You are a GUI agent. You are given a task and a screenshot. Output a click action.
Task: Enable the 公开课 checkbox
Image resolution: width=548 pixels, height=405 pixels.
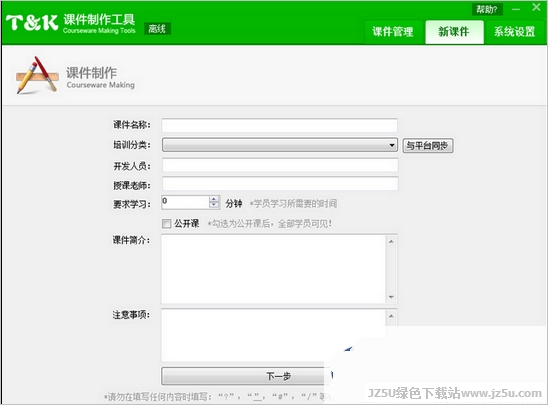pyautogui.click(x=166, y=224)
